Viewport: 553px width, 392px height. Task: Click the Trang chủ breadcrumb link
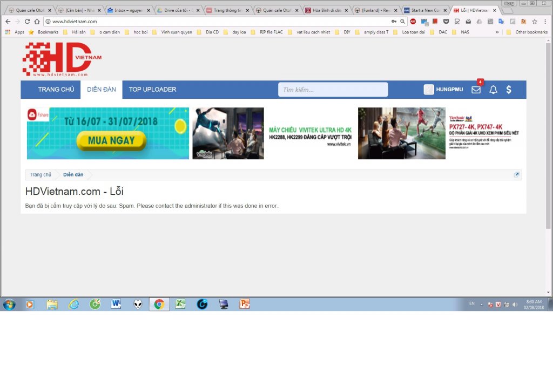point(41,174)
